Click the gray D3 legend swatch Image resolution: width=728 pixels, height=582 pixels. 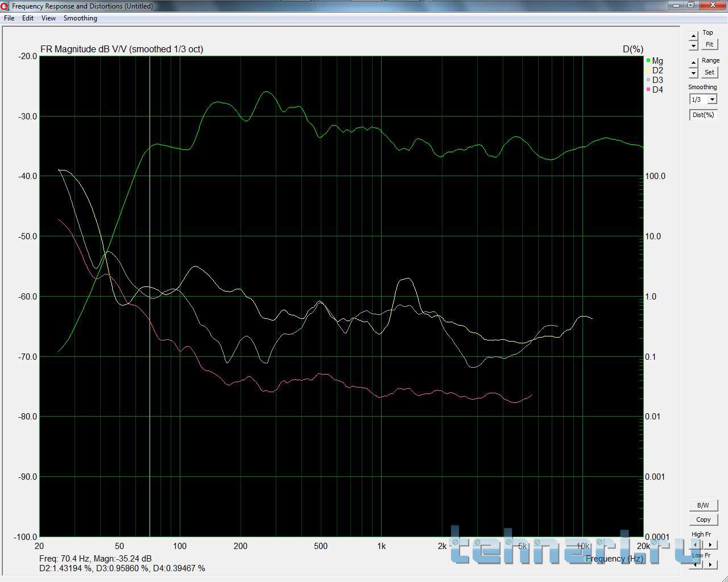648,80
